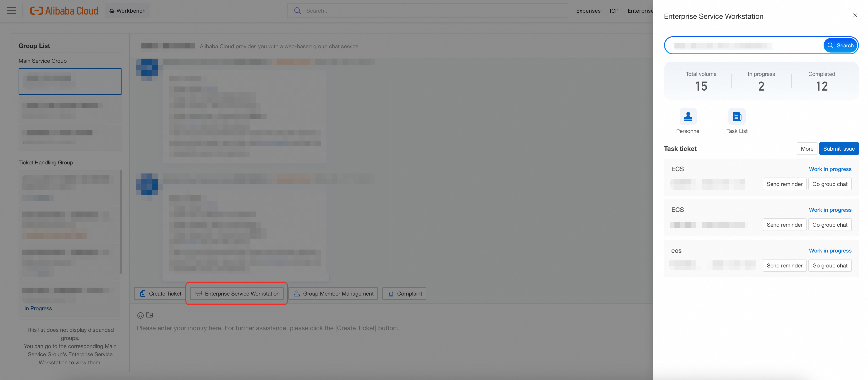The image size is (868, 380).
Task: Open Work in progress status of lowercase ecs ticket
Action: coord(830,250)
